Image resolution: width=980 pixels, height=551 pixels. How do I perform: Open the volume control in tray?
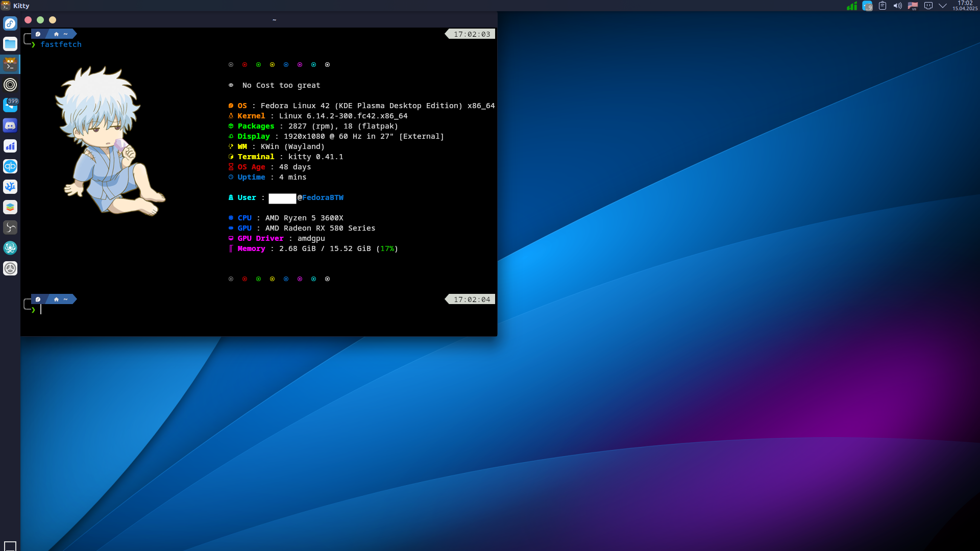click(x=897, y=6)
